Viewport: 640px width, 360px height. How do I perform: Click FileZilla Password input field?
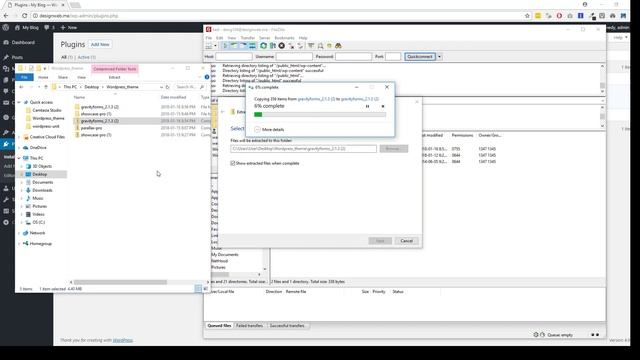point(353,57)
